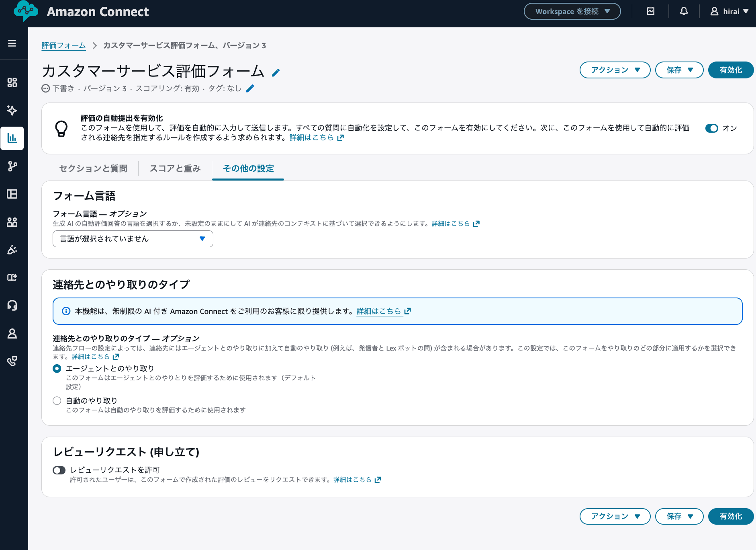Open the analytics bar chart sidebar icon

coord(12,138)
